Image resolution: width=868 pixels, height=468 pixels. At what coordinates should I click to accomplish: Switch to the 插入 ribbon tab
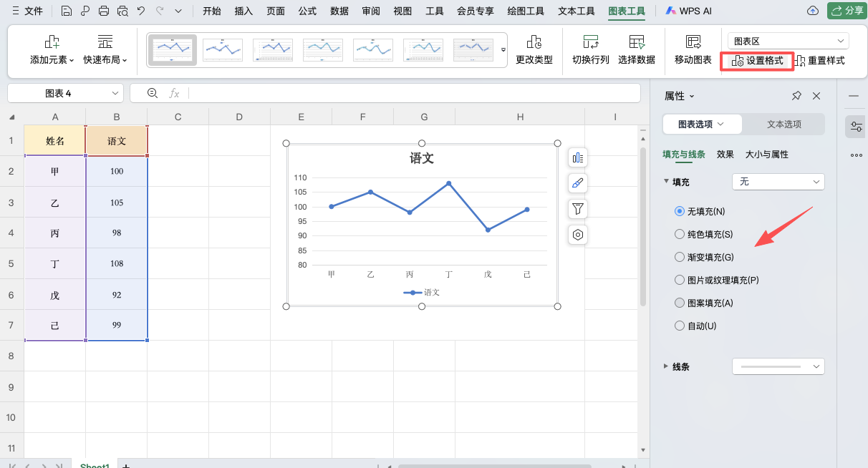[243, 11]
